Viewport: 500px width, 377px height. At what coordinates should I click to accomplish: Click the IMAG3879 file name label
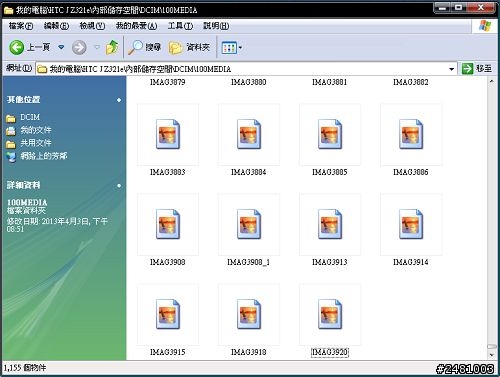(168, 82)
